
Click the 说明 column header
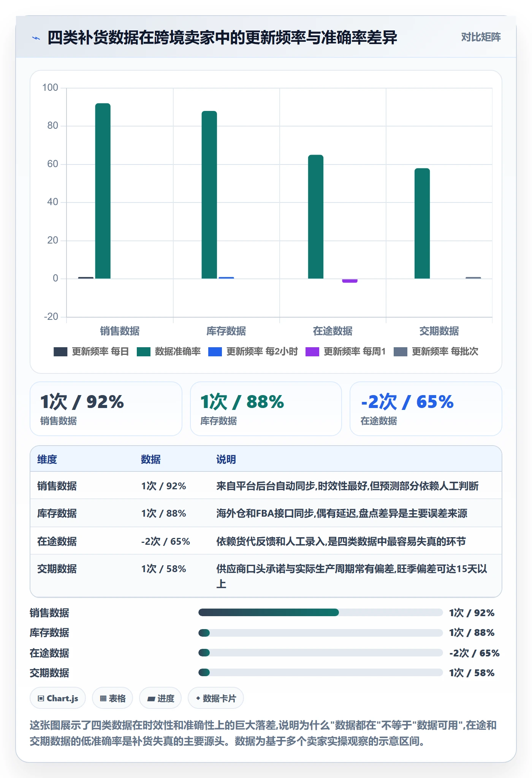tap(226, 459)
